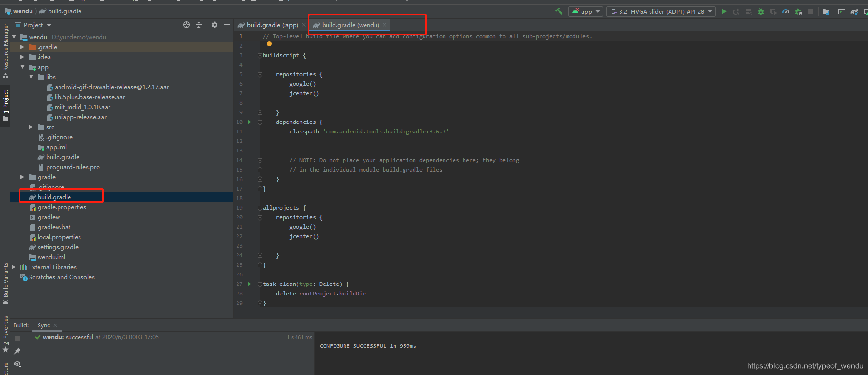The height and width of the screenshot is (375, 868).
Task: Open the Build Variants side tab
Action: 5,284
